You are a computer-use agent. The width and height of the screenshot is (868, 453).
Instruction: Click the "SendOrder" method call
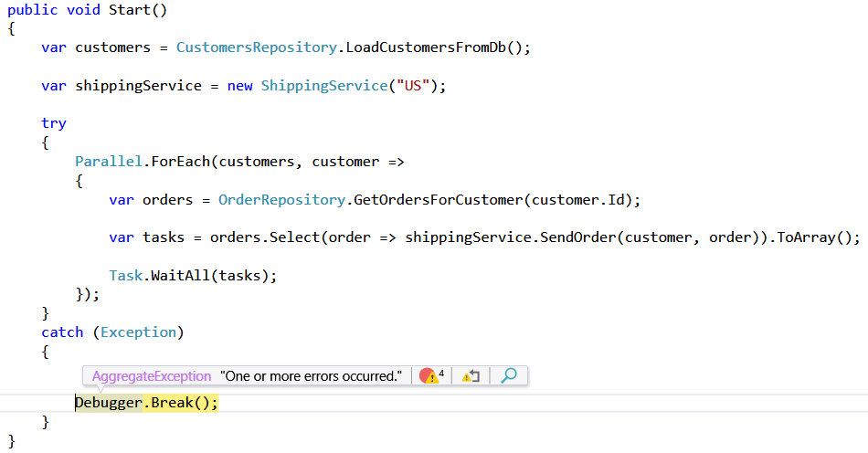click(x=578, y=237)
